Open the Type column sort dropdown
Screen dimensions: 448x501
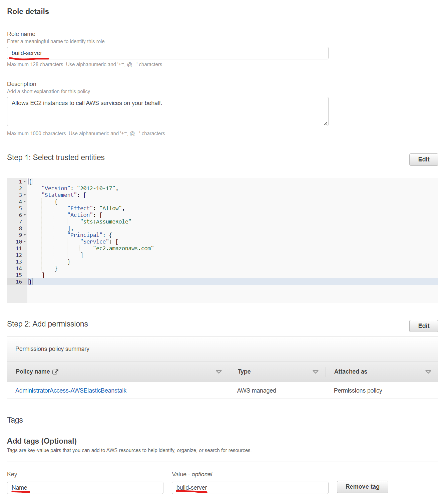(315, 371)
